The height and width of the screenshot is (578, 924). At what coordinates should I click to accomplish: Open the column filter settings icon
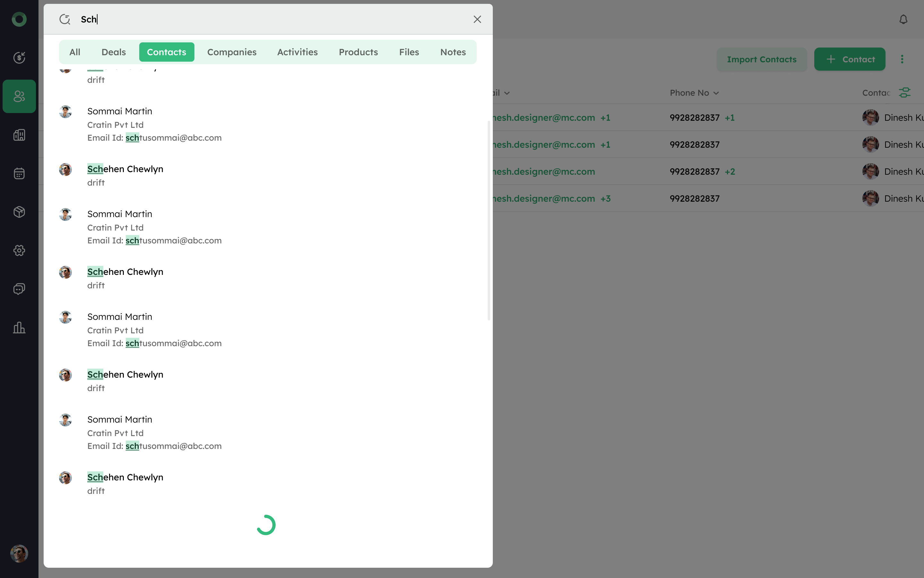click(x=905, y=92)
